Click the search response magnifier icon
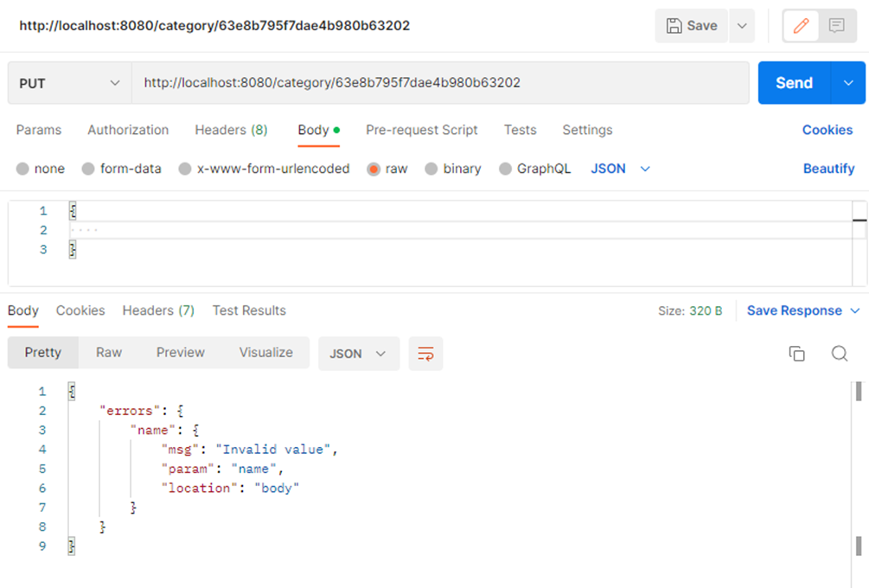 (x=839, y=353)
